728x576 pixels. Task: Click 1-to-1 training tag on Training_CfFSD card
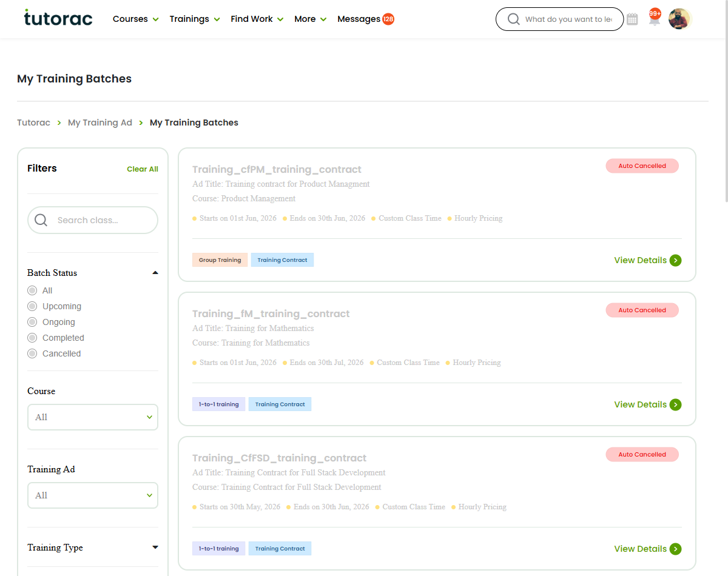(218, 549)
